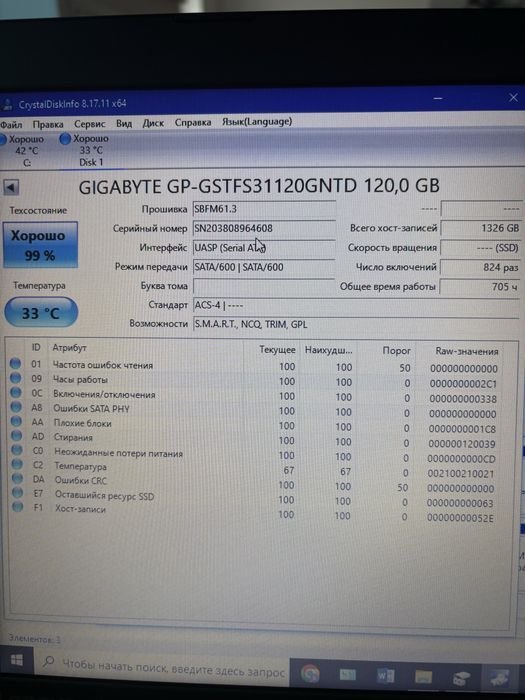Click the Наихудш... column header

(x=329, y=350)
